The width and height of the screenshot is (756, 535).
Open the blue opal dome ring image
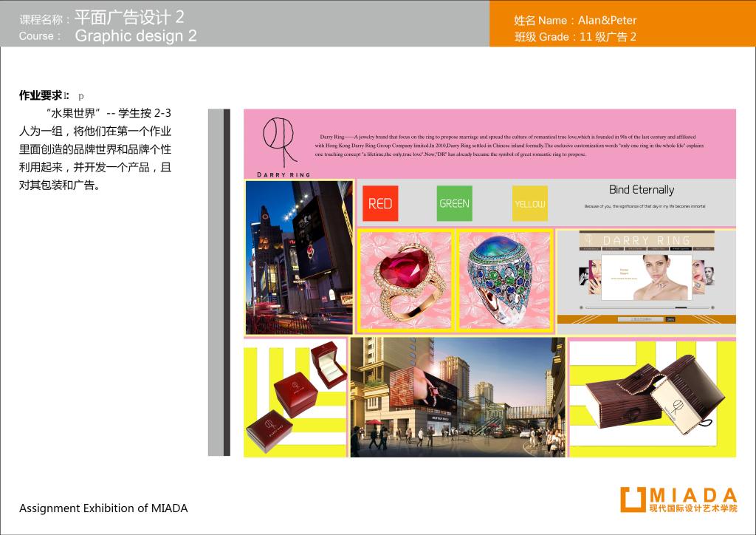point(504,281)
